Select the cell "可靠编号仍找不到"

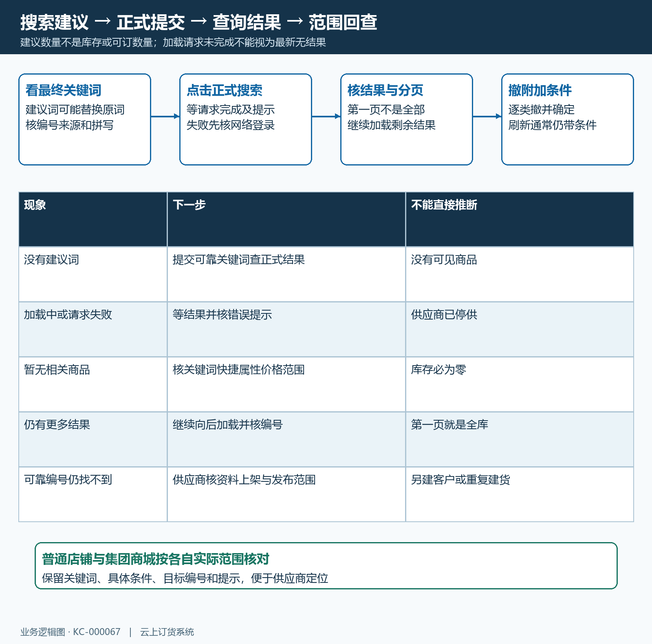93,494
